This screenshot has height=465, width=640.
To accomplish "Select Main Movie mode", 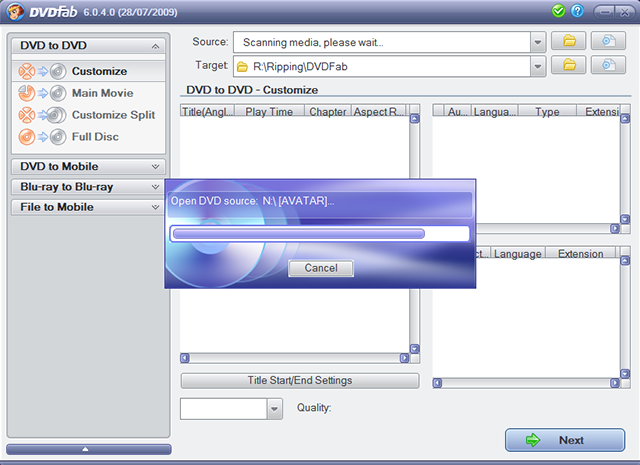I will (x=89, y=93).
